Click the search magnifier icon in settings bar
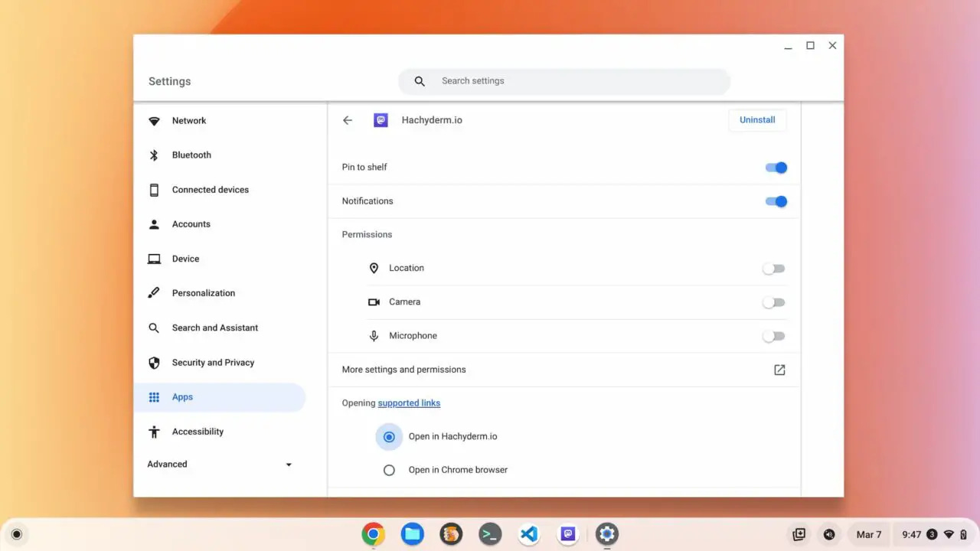The height and width of the screenshot is (551, 980). point(420,81)
